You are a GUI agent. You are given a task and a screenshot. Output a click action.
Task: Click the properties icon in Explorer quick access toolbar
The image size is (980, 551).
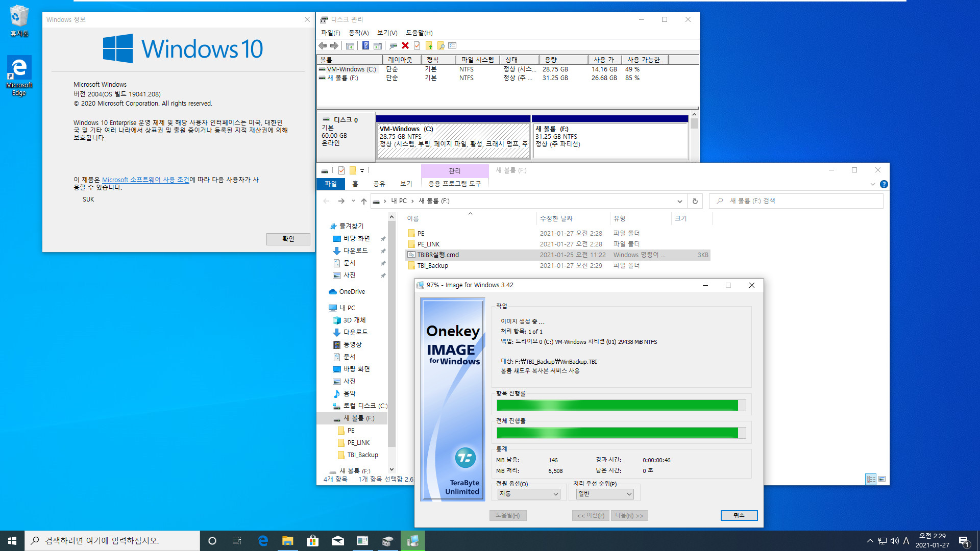point(341,170)
